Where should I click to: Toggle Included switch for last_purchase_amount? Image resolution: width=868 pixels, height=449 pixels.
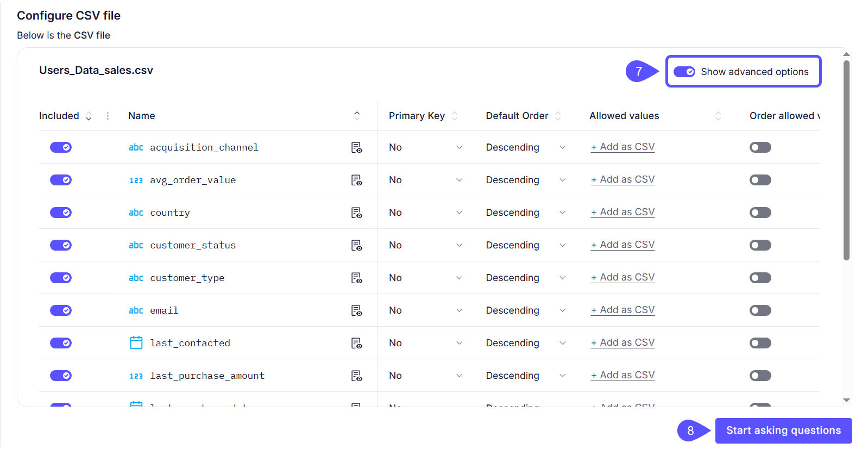pyautogui.click(x=61, y=376)
